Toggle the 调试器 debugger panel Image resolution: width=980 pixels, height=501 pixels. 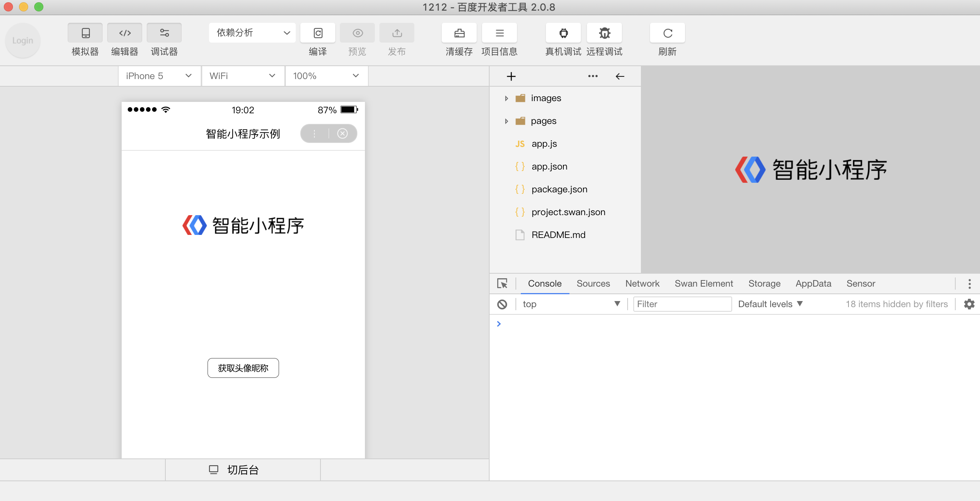pyautogui.click(x=164, y=33)
